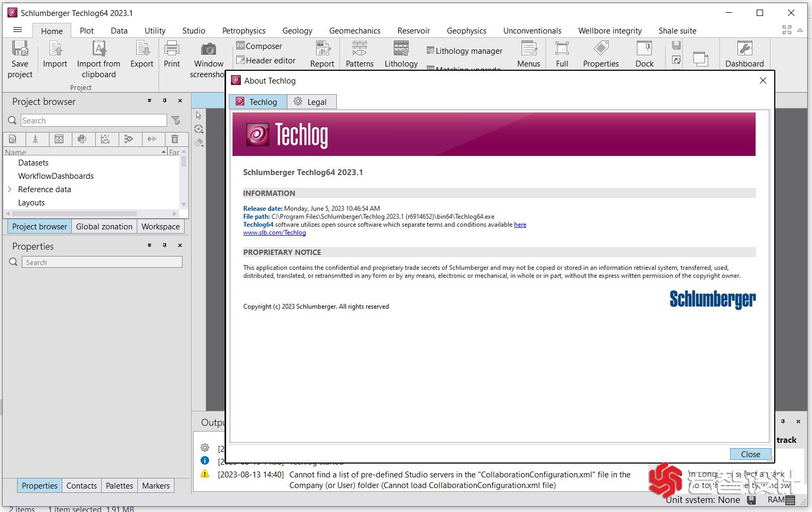Select Layouts in project tree
Viewport: 812px width, 512px height.
tap(31, 203)
